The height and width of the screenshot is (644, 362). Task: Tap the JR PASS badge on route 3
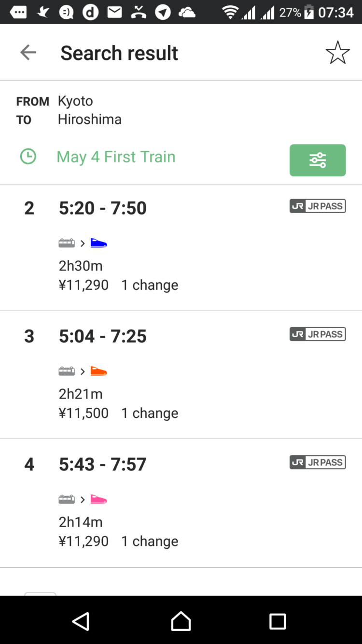point(318,334)
